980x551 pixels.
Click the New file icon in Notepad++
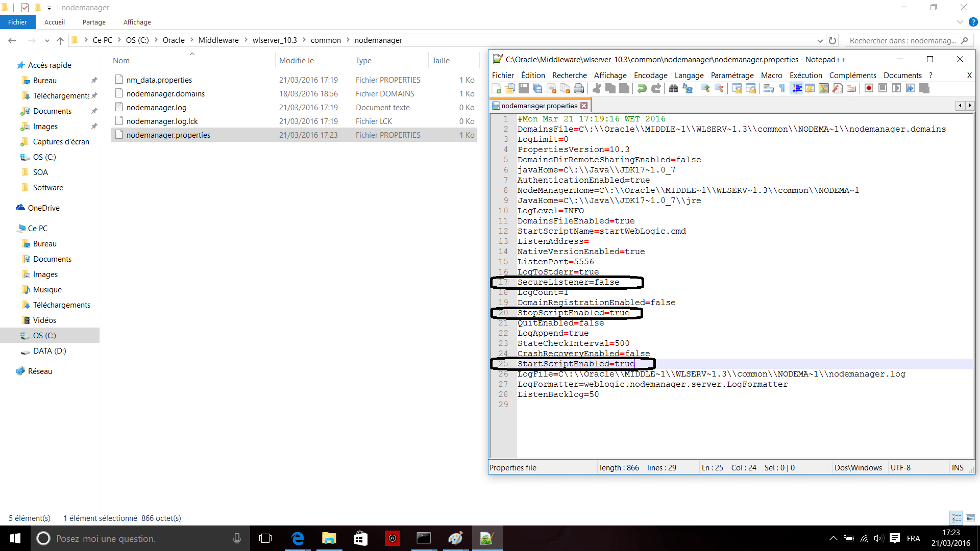pos(496,89)
